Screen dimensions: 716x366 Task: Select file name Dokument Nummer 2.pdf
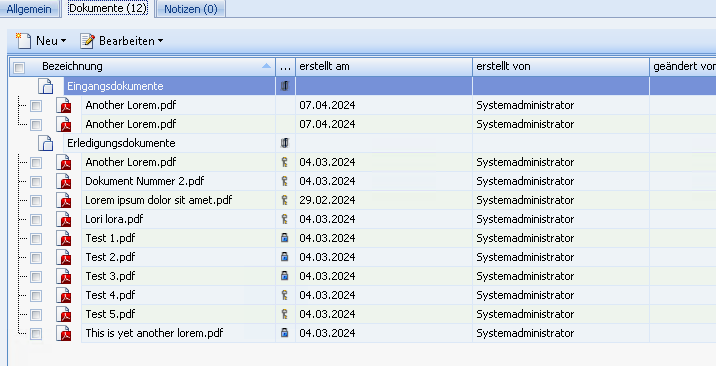(145, 181)
